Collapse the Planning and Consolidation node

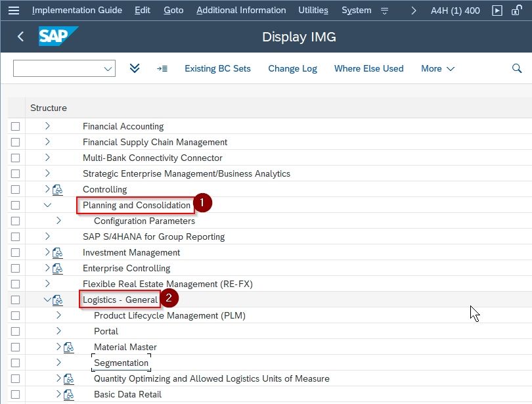coord(47,205)
